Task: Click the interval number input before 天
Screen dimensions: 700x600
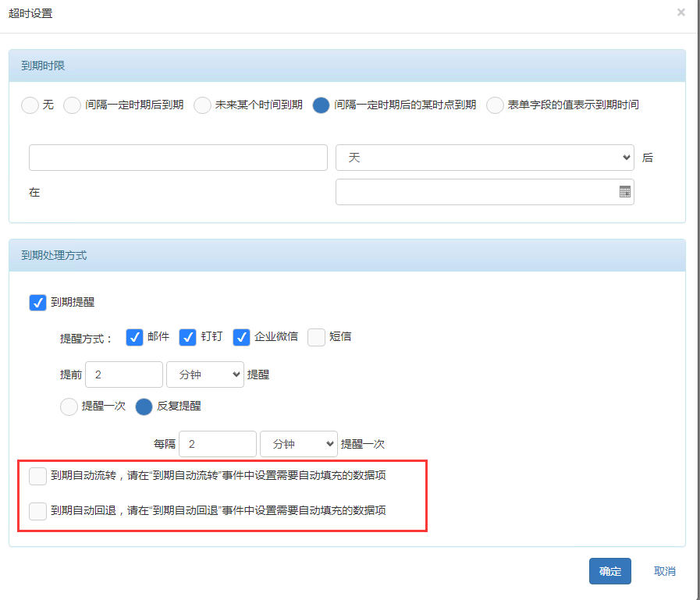Action: click(178, 158)
